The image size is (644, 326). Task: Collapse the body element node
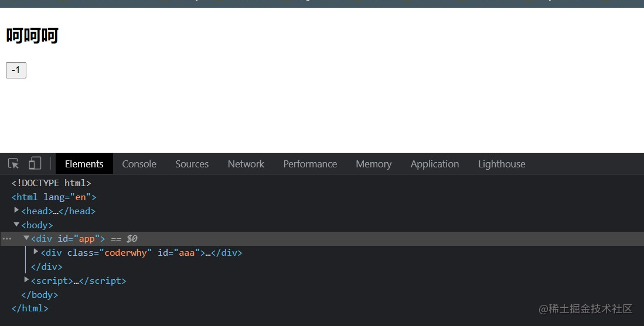(x=16, y=224)
